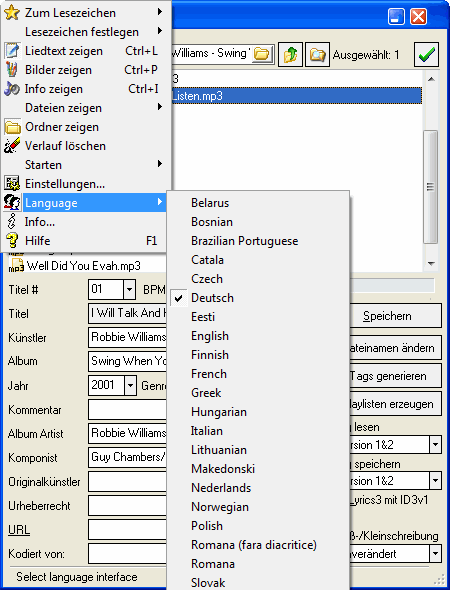The width and height of the screenshot is (450, 590).
Task: Click mp3 file icon of Well Did You Evah
Action: pyautogui.click(x=16, y=265)
